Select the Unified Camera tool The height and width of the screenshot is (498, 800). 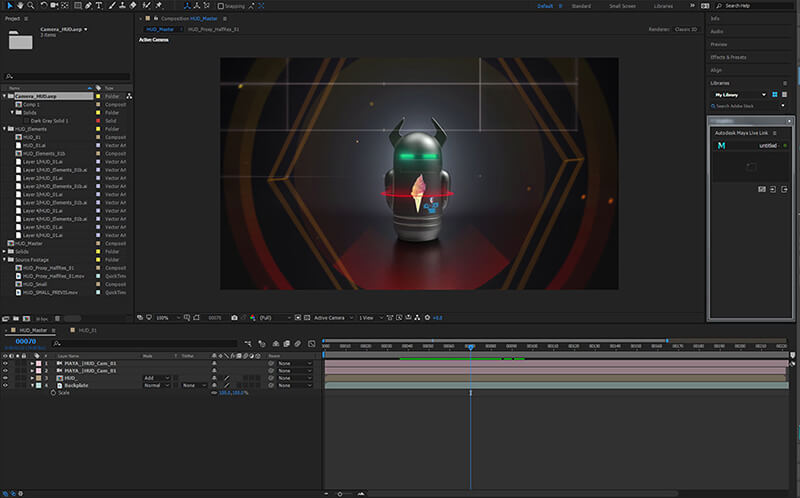pyautogui.click(x=54, y=6)
